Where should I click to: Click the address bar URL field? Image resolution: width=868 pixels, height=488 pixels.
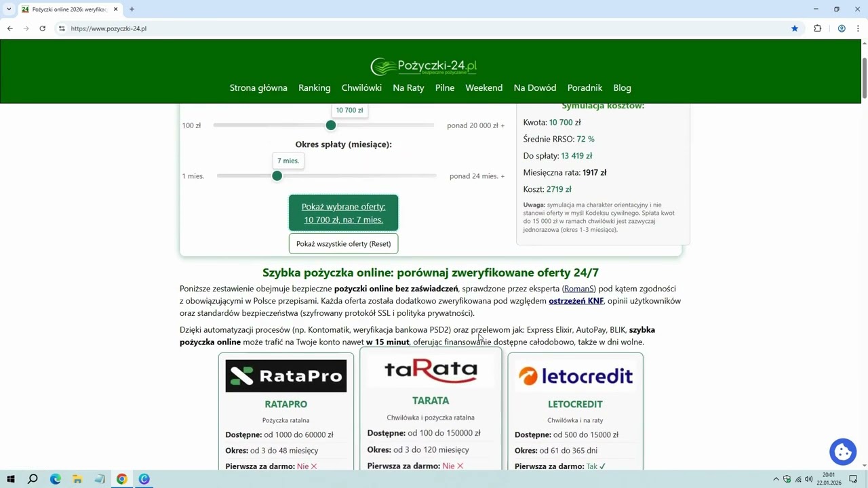point(420,28)
